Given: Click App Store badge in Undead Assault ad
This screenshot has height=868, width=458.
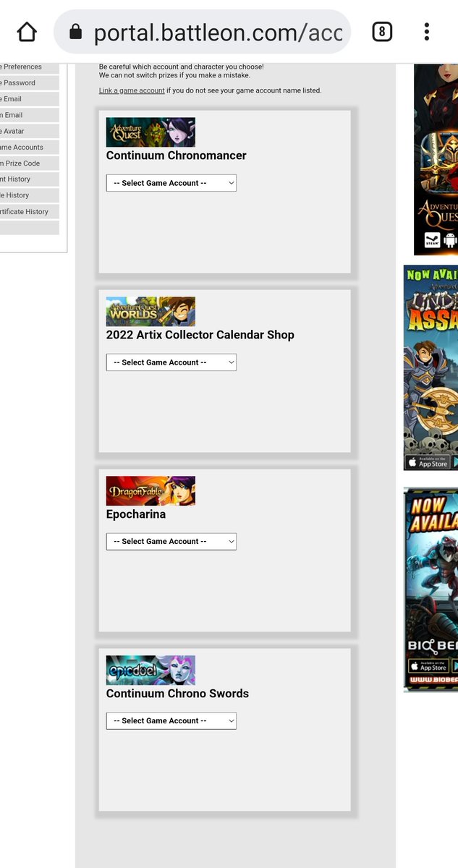Looking at the screenshot, I should (428, 461).
